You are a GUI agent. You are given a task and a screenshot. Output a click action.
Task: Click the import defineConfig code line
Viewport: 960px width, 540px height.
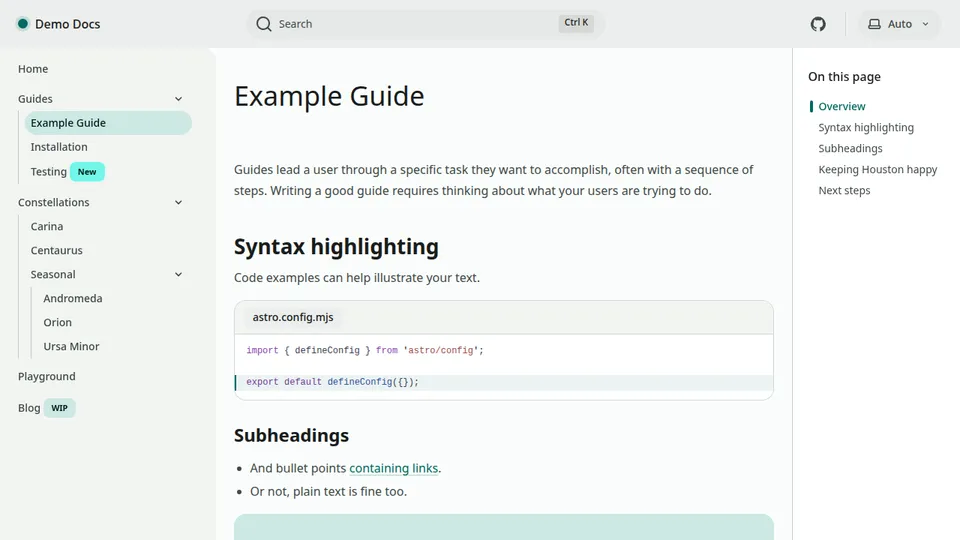[365, 350]
